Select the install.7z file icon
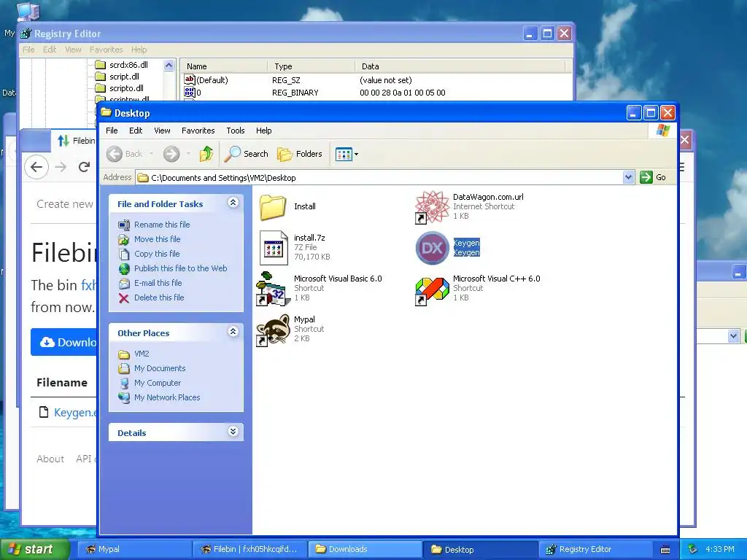Screen dimensions: 747x560 [x=274, y=248]
